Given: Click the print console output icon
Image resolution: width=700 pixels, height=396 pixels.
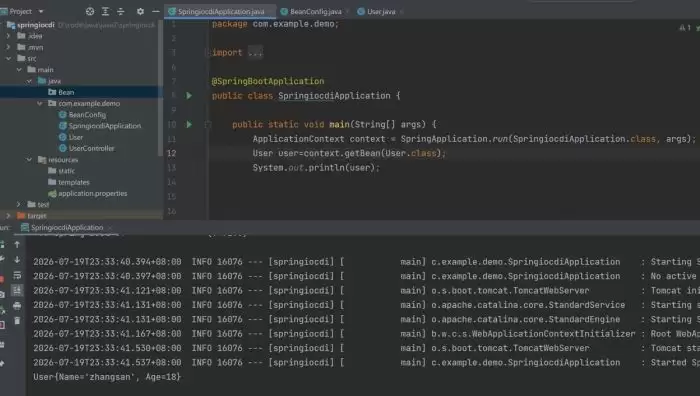Looking at the screenshot, I should (17, 306).
